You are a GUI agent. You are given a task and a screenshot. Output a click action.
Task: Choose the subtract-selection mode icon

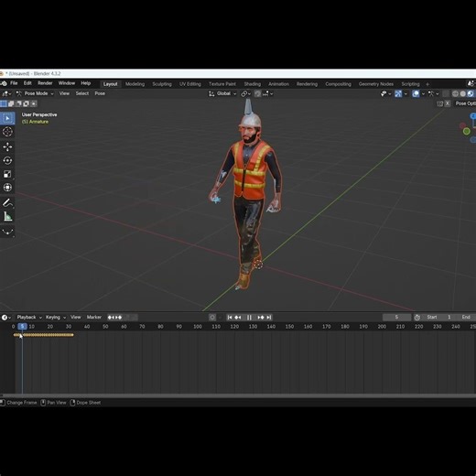coord(18,103)
